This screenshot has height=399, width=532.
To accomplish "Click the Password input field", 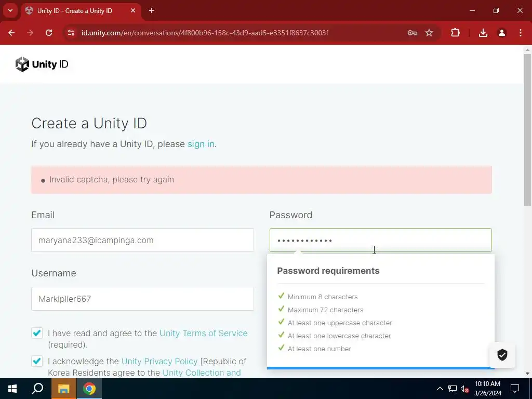I will (x=381, y=240).
